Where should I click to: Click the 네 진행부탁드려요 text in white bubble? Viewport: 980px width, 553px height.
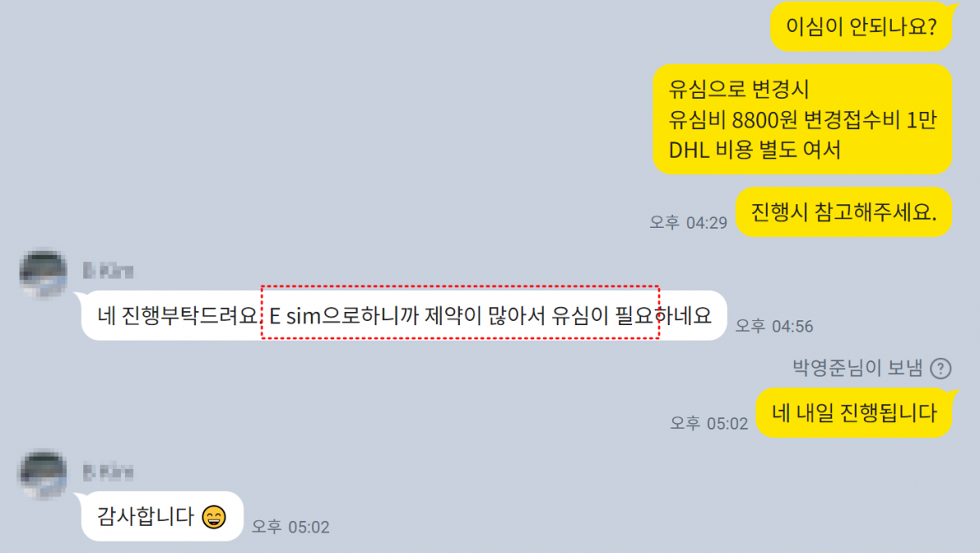(x=178, y=316)
